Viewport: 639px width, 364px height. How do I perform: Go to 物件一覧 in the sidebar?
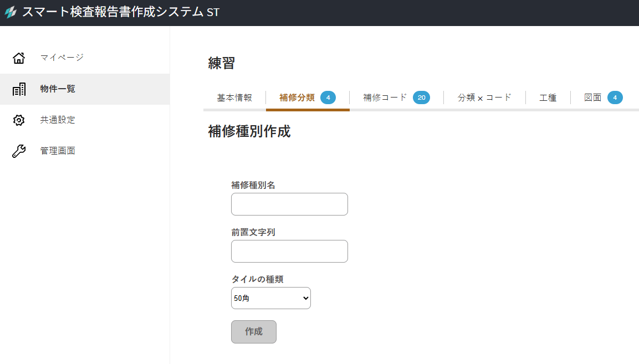(x=58, y=89)
